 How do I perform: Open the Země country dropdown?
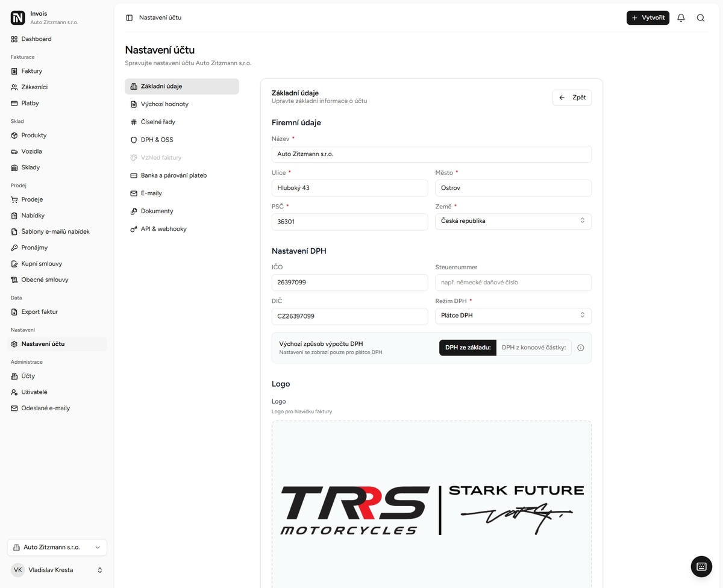pos(513,221)
